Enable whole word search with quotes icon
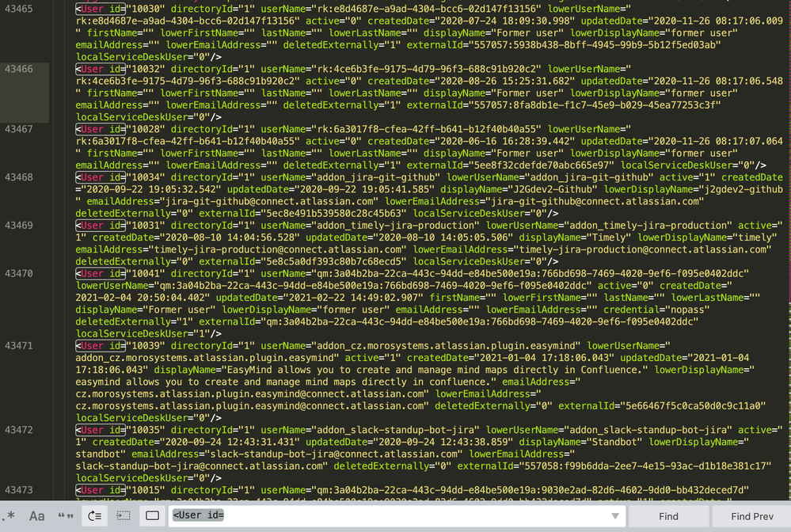Viewport: 791px width, 532px height. [x=67, y=516]
